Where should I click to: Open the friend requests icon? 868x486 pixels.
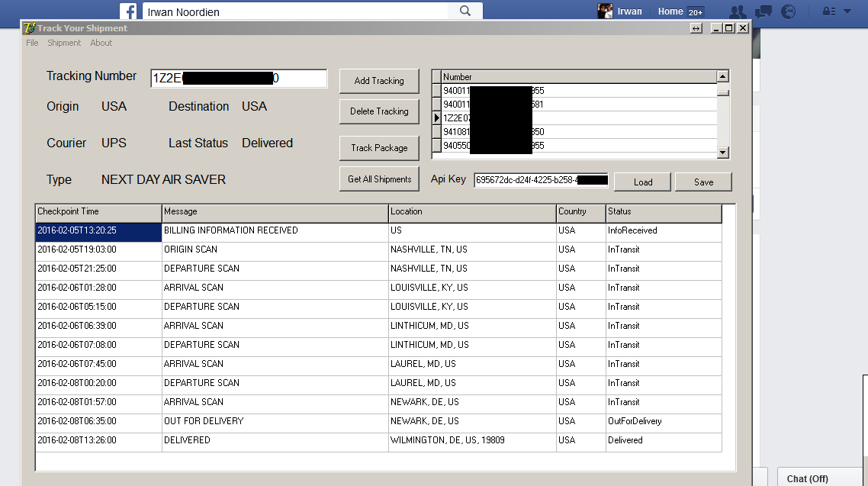tap(737, 11)
